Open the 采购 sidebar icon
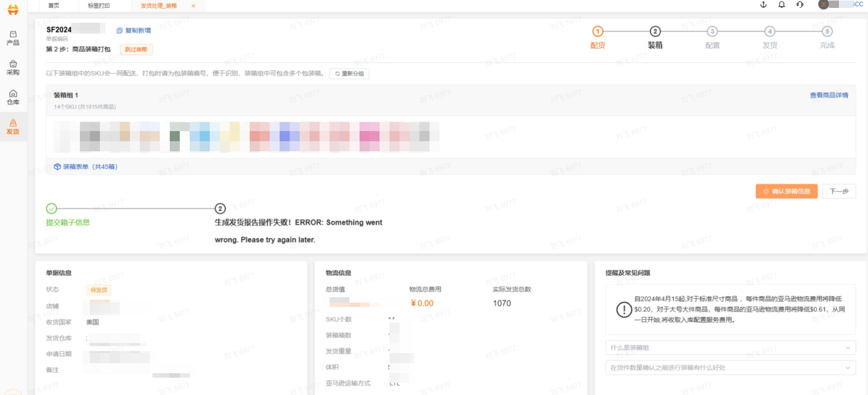 click(x=13, y=68)
